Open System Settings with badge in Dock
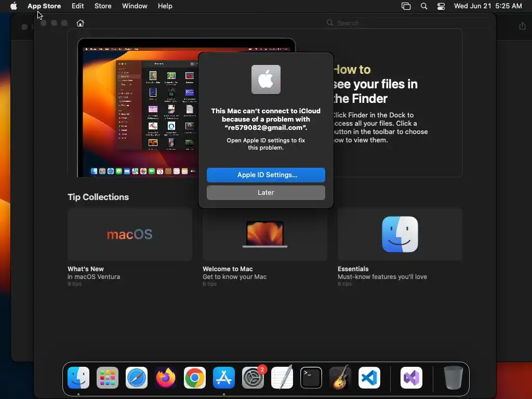The height and width of the screenshot is (399, 532). pyautogui.click(x=253, y=378)
